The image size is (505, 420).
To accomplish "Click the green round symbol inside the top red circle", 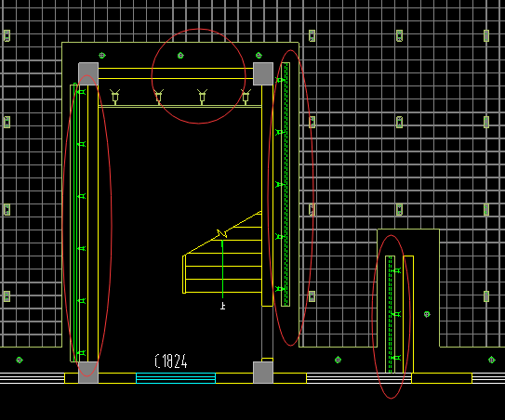I will pyautogui.click(x=180, y=56).
